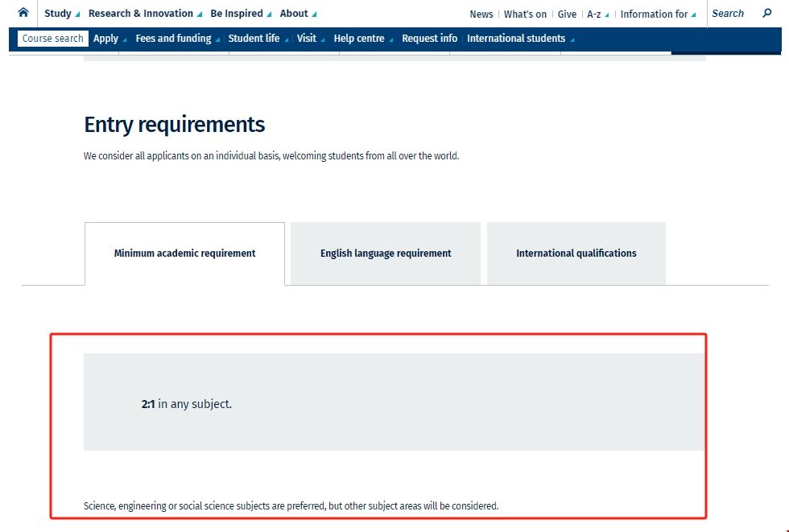
Task: Expand the Study menu
Action: point(62,14)
